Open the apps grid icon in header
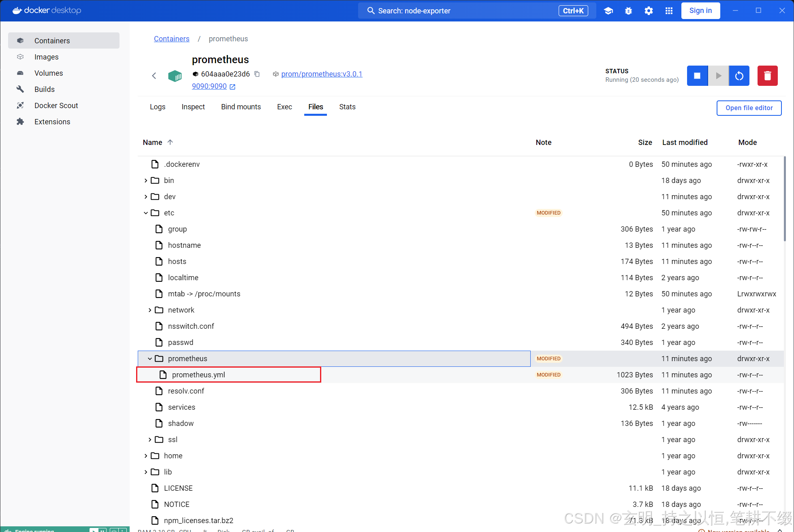794x532 pixels. tap(669, 11)
